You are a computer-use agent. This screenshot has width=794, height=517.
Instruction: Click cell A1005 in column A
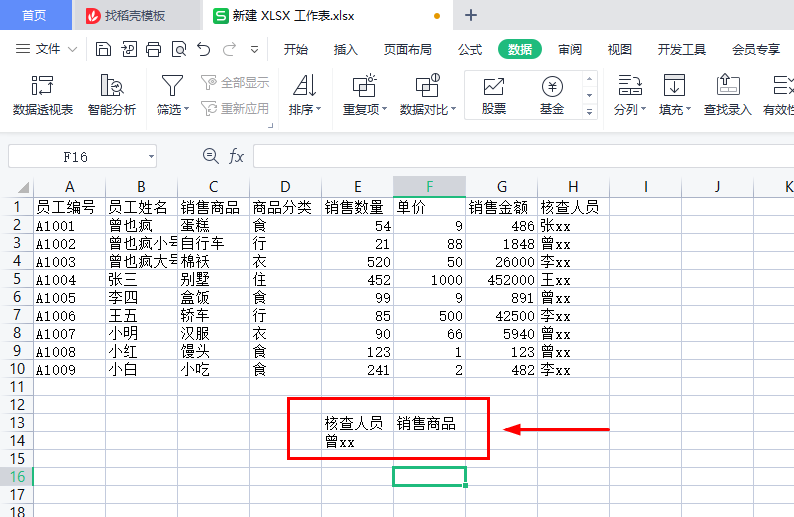(69, 298)
